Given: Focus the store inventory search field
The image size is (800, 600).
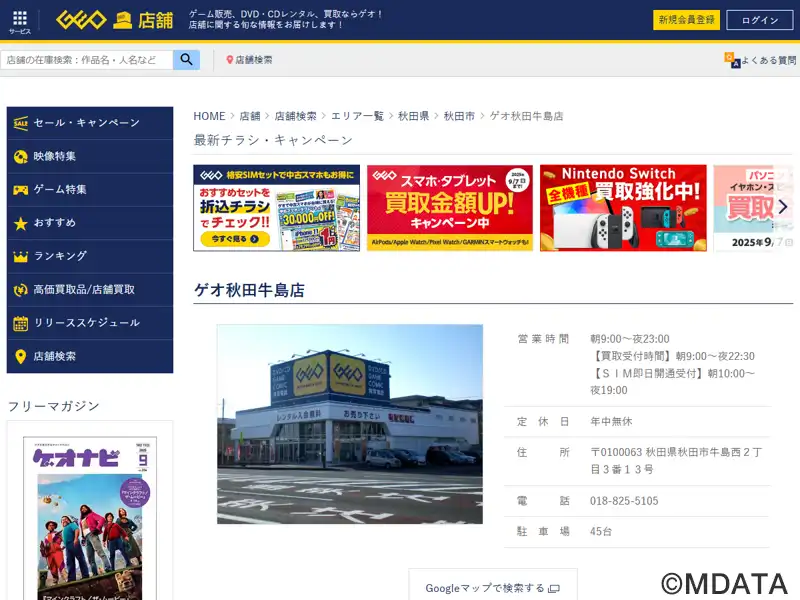Looking at the screenshot, I should tap(87, 60).
